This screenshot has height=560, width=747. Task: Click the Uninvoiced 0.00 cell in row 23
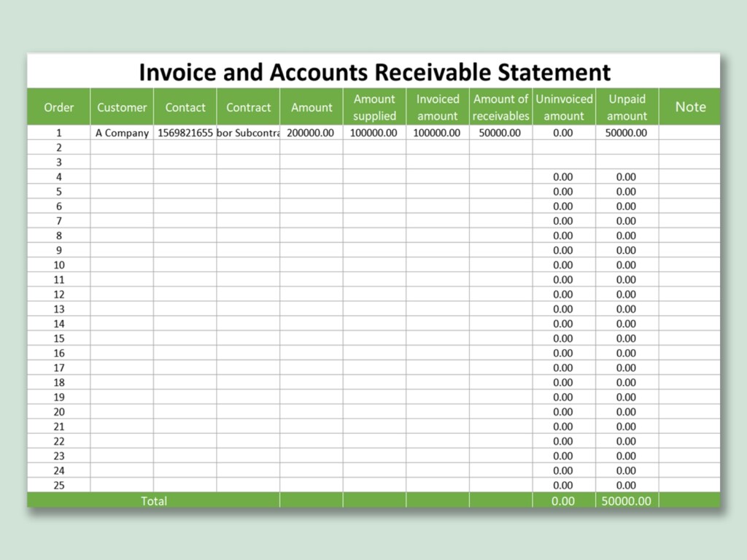(563, 456)
